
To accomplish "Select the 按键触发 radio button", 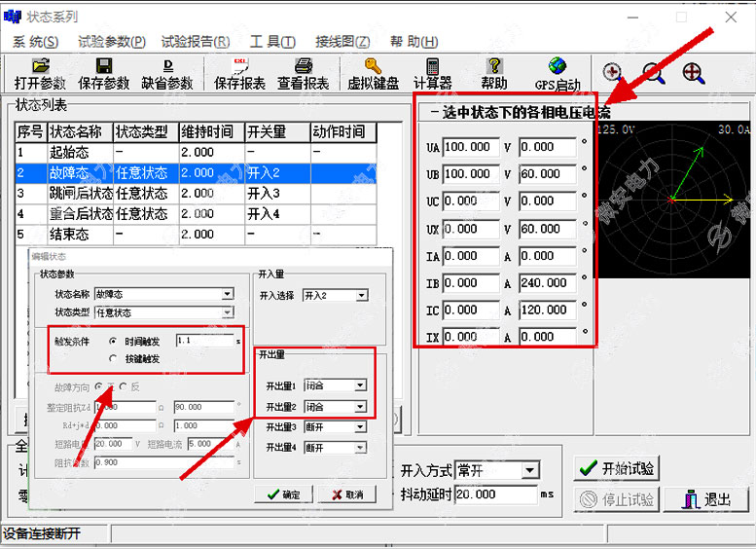I will point(113,358).
